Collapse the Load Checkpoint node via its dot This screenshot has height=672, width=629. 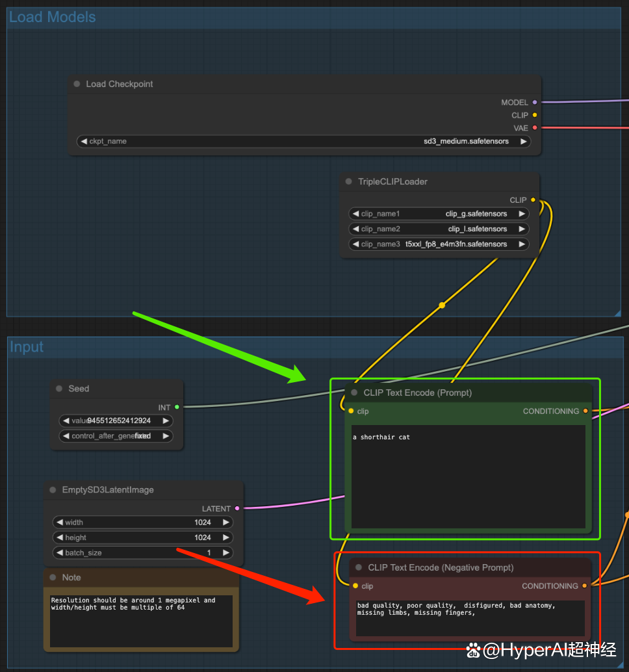coord(77,84)
